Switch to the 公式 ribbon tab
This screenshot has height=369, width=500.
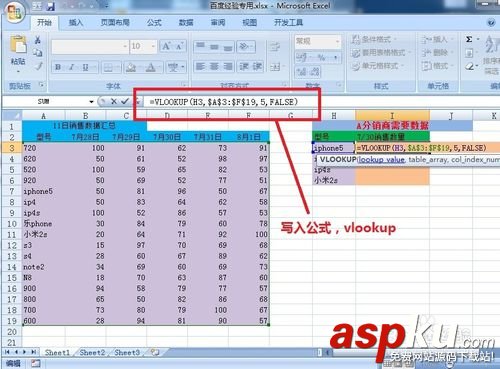pos(154,23)
